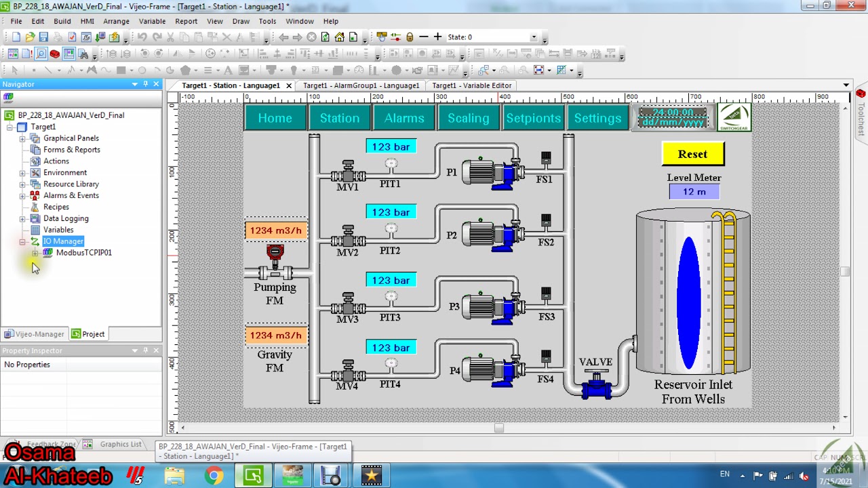Pin the Navigator panel
868x488 pixels.
pyautogui.click(x=145, y=84)
